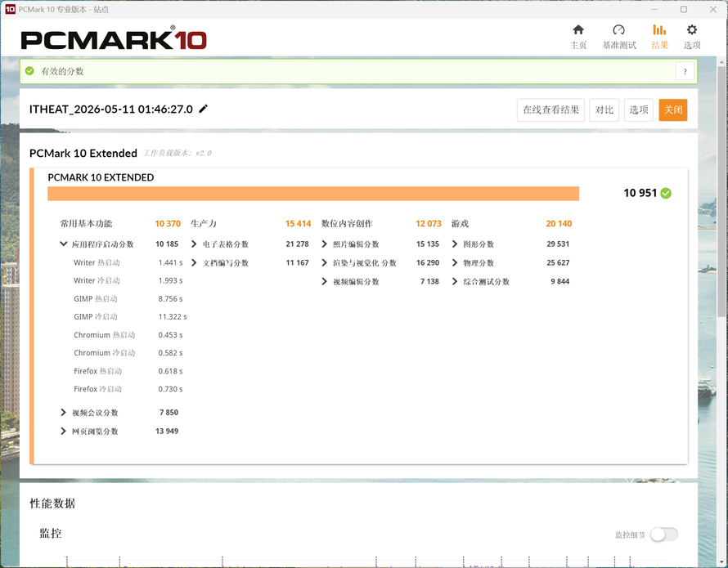Image resolution: width=728 pixels, height=568 pixels.
Task: Click the 图形分数 value 29 531
Action: [x=558, y=244]
